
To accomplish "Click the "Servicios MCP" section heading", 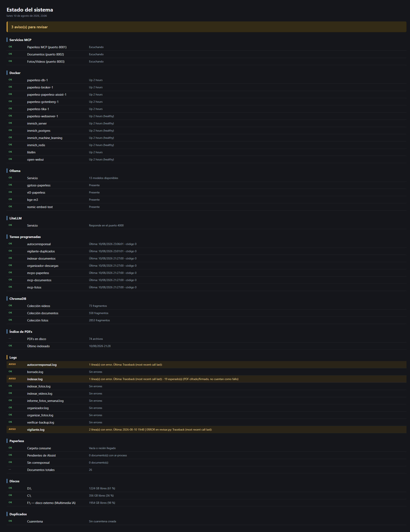I will click(20, 40).
